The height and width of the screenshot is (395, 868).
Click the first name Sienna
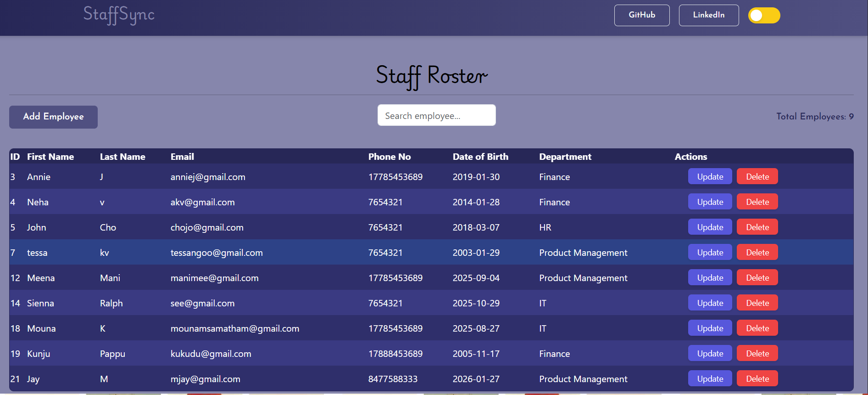40,303
